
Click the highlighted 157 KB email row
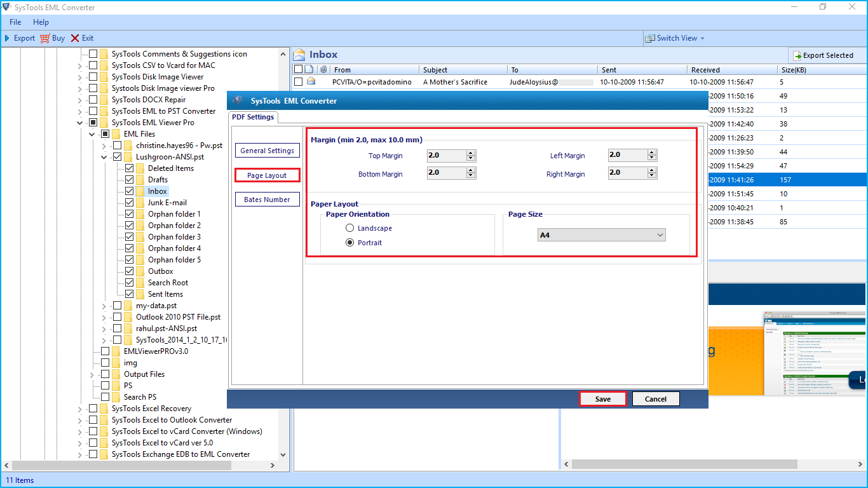(x=787, y=180)
